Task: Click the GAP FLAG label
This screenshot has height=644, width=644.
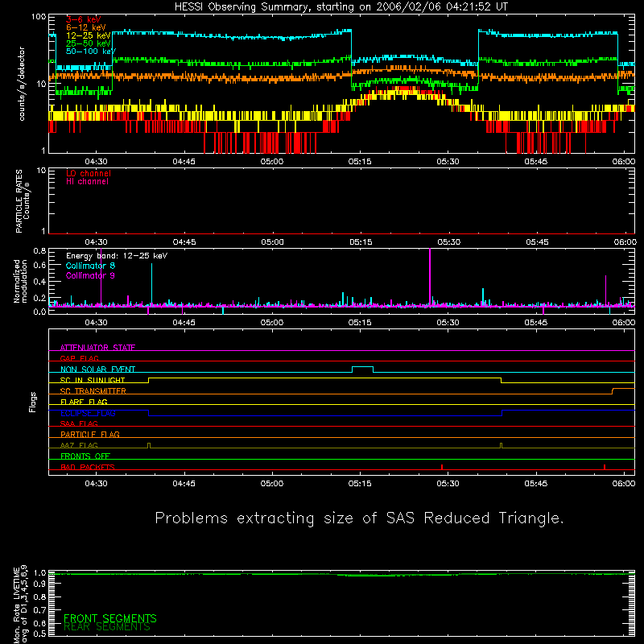Action: (x=79, y=358)
